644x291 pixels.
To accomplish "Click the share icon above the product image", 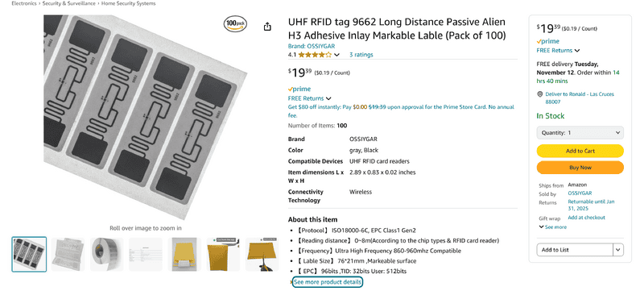I will pos(267,27).
